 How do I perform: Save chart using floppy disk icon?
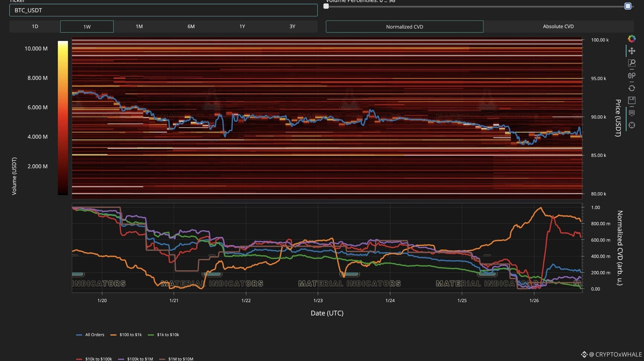tap(631, 100)
